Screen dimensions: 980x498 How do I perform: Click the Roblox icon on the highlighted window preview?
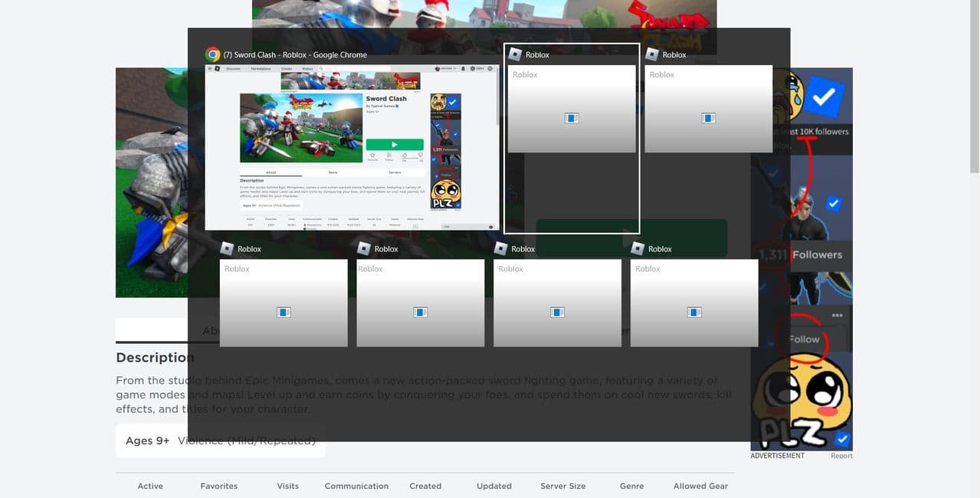click(515, 53)
